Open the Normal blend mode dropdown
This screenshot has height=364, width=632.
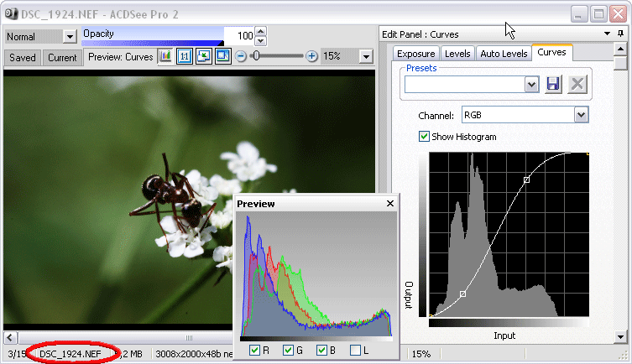[70, 37]
